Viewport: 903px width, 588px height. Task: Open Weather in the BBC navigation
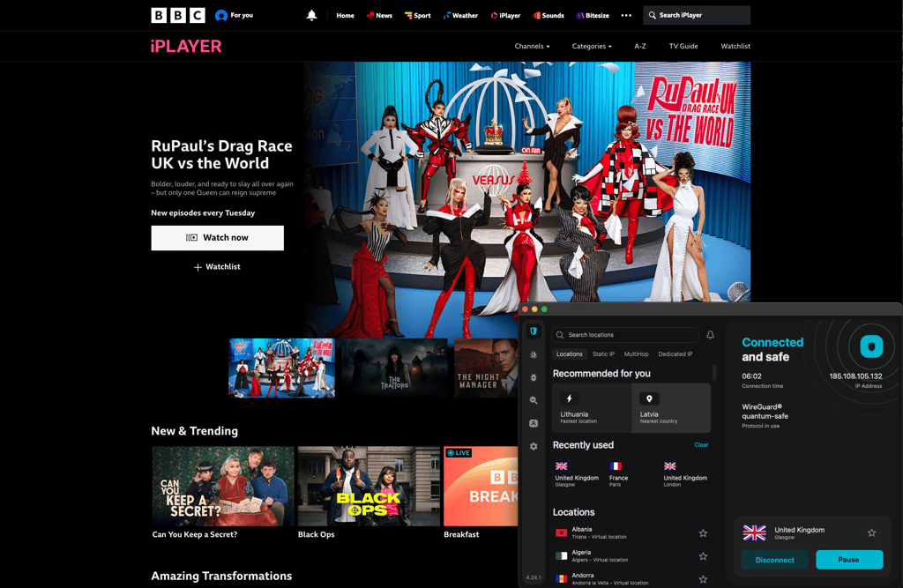click(x=460, y=16)
